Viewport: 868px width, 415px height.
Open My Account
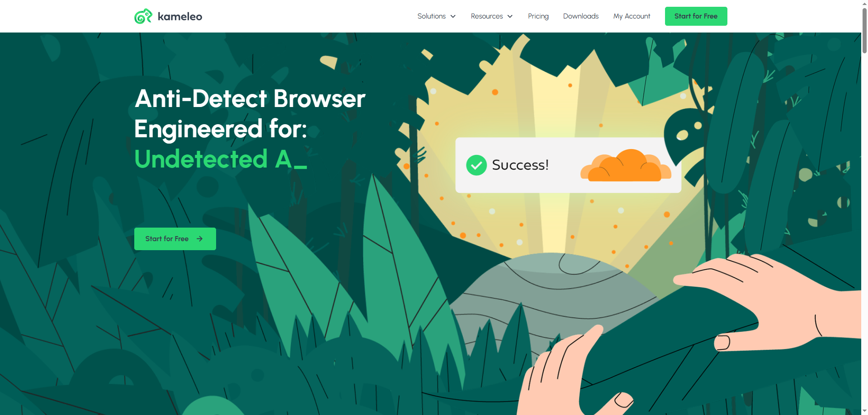click(632, 16)
